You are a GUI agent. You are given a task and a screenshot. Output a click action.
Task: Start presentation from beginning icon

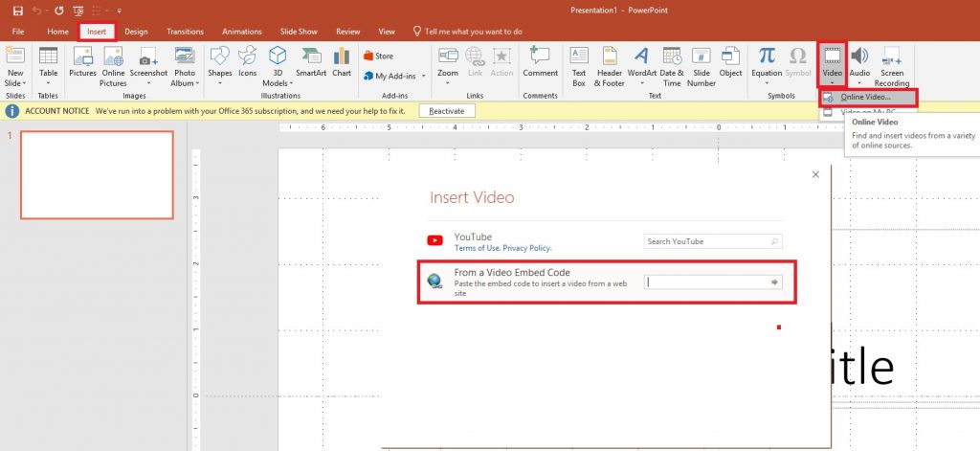78,11
